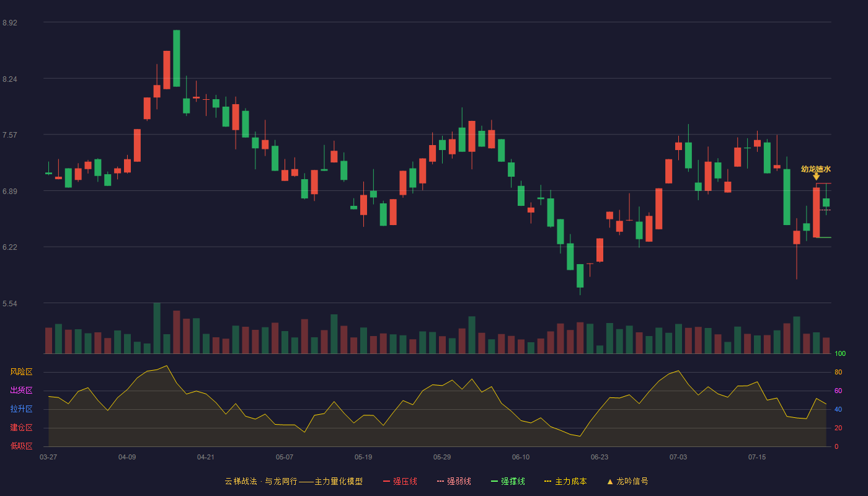Toggle the 主力成本 series label in legend
This screenshot has height=496, width=868.
[570, 482]
